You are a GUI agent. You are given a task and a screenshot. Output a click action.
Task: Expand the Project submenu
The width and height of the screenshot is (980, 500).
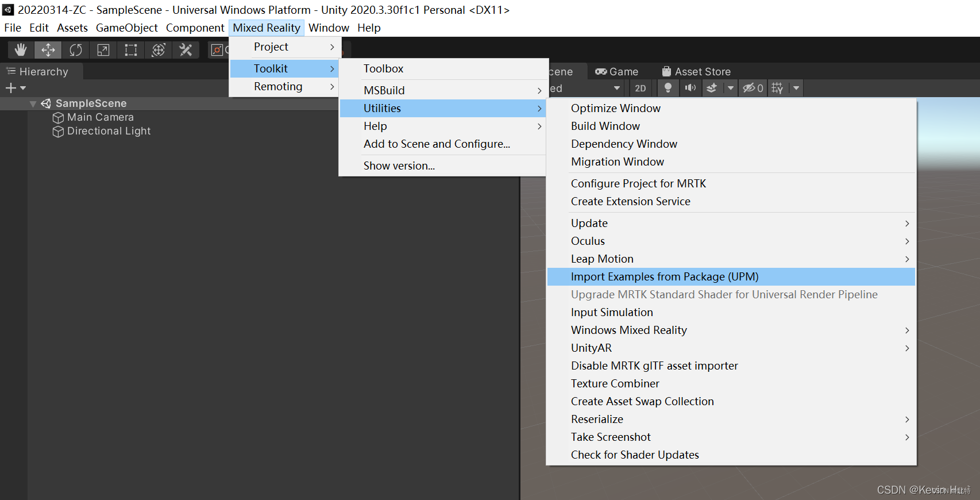click(285, 47)
